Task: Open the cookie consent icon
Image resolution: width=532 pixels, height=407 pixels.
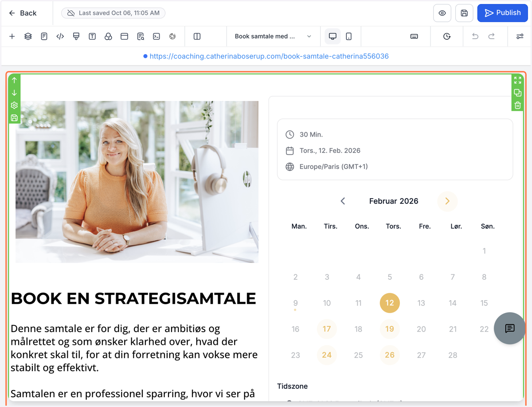Action: (172, 36)
